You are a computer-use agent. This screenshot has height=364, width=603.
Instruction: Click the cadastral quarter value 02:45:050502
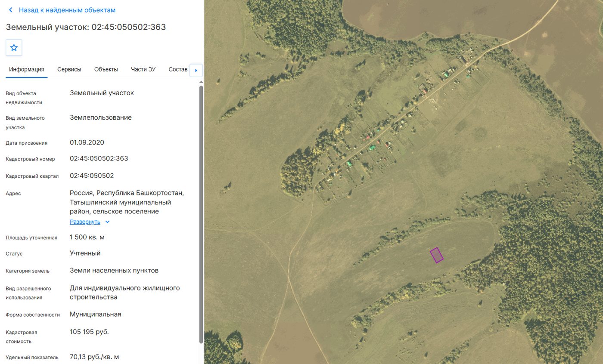[92, 176]
